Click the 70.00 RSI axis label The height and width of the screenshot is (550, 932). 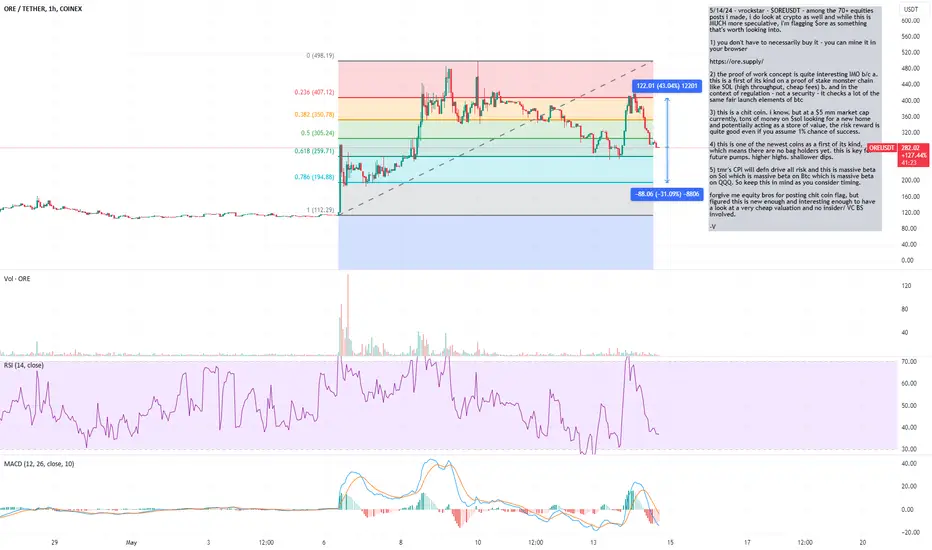[911, 362]
